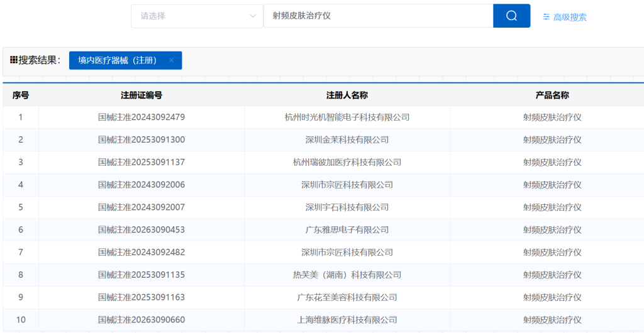The height and width of the screenshot is (333, 644).
Task: Select 广东花至美容科技有限公司 row
Action: (x=347, y=297)
